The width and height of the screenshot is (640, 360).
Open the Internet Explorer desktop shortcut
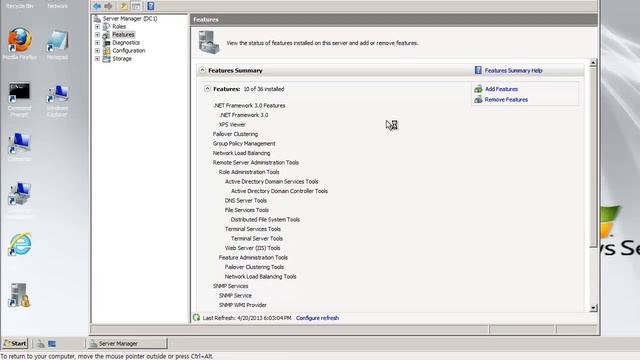(19, 244)
